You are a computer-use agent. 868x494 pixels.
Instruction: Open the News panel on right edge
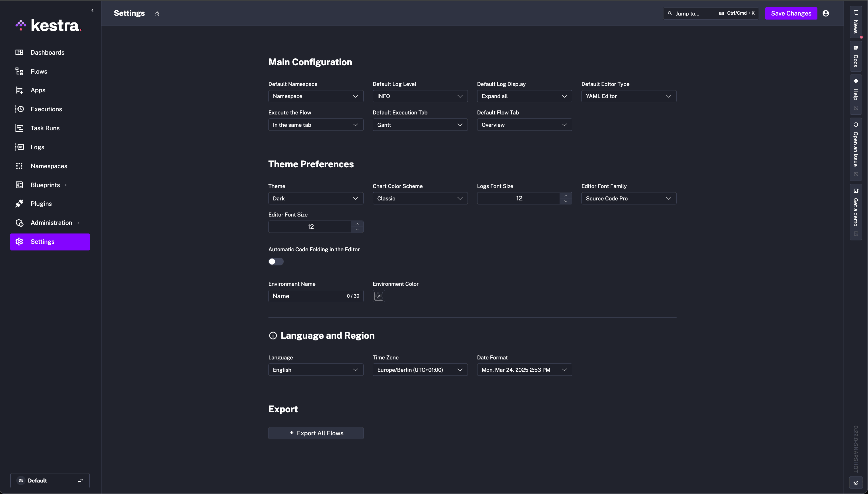tap(856, 22)
